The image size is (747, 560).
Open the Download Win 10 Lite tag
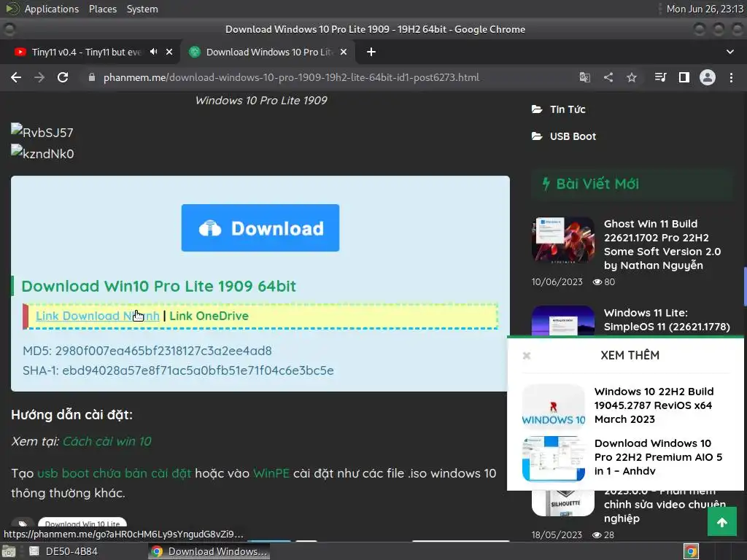coord(82,524)
